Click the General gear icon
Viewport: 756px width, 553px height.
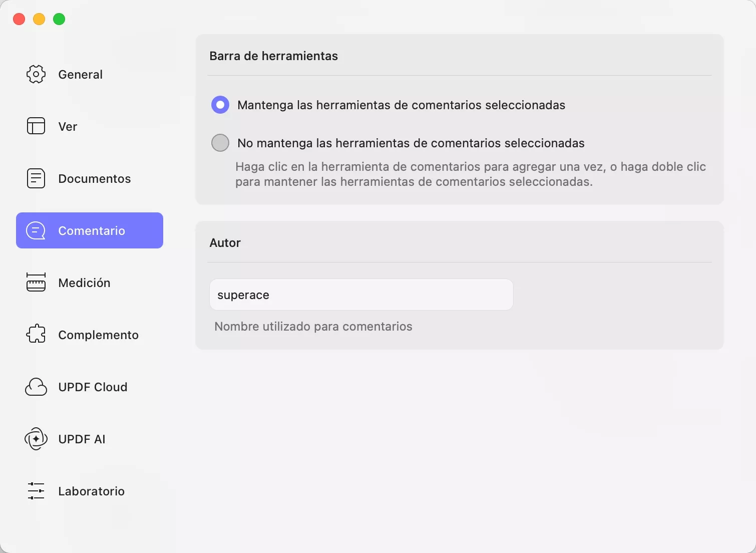[36, 74]
